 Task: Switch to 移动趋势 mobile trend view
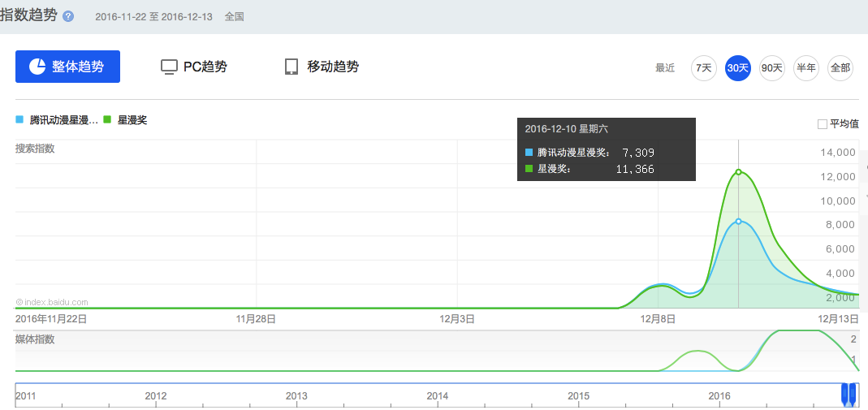tap(322, 67)
